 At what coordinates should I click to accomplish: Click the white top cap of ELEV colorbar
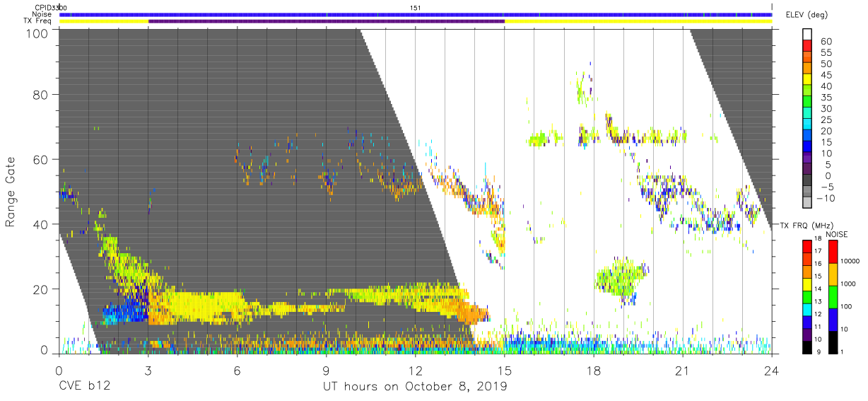tap(807, 35)
